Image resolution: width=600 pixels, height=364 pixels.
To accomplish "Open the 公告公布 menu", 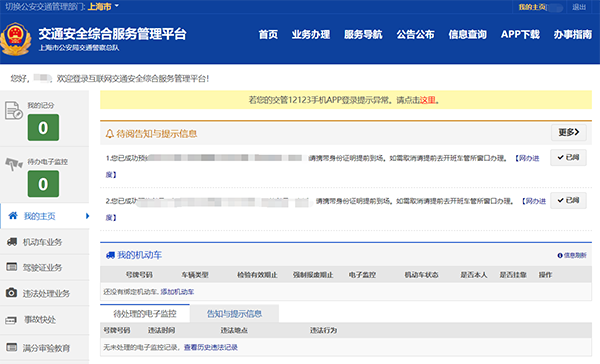I will tap(416, 34).
